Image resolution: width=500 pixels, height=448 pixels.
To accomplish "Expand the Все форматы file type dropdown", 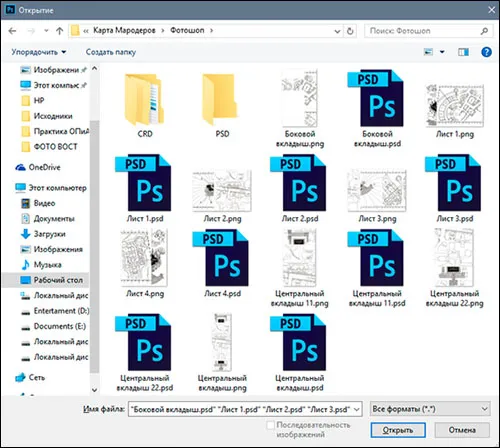I will coord(430,409).
